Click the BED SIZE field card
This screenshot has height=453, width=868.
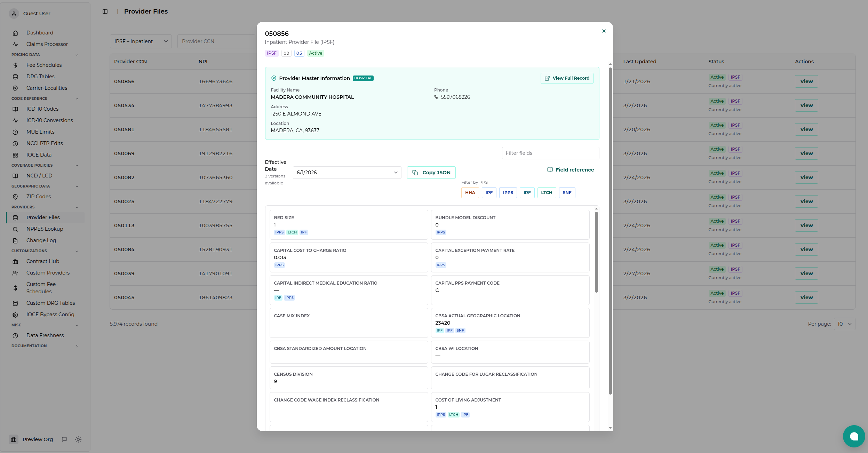[x=349, y=225]
